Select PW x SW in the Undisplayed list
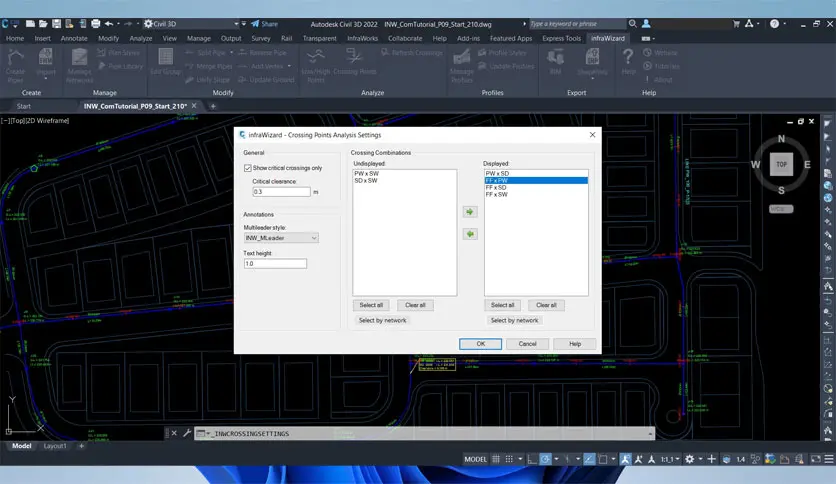This screenshot has height=484, width=836. [404, 174]
